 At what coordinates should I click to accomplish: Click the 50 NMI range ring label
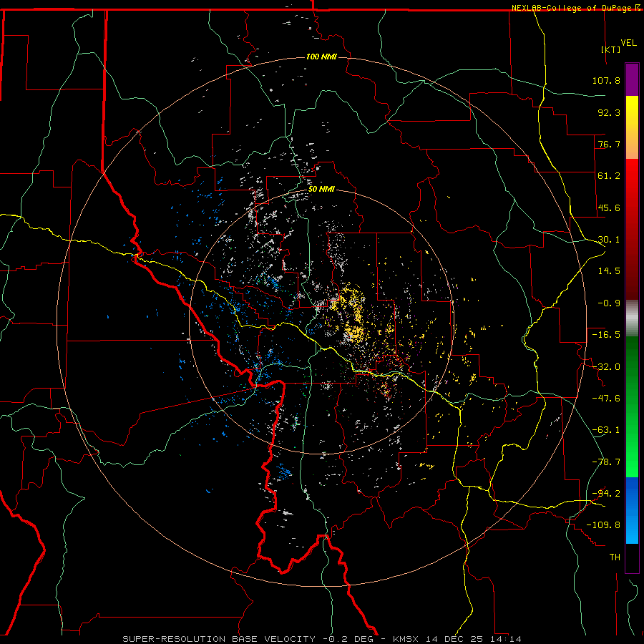(321, 190)
